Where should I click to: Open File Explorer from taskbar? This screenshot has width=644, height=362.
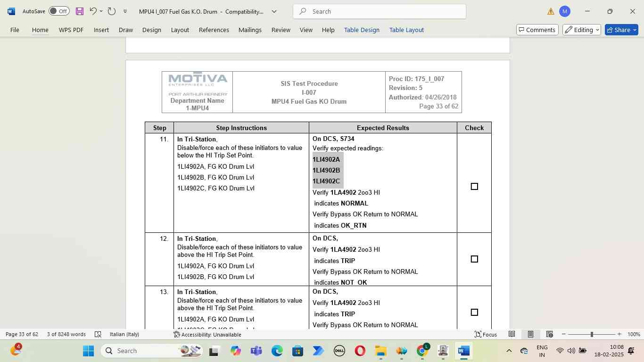pos(380,351)
